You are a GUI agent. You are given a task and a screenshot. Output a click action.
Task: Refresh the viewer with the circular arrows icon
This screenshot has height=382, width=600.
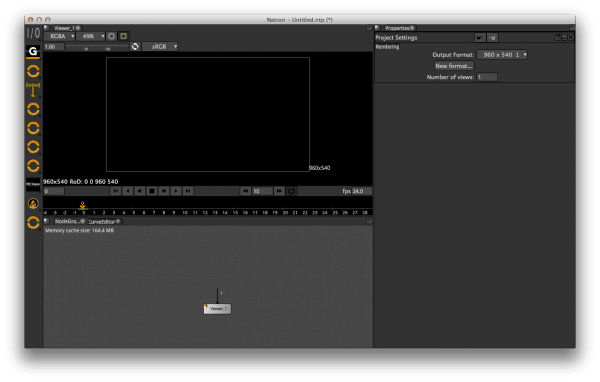(135, 47)
